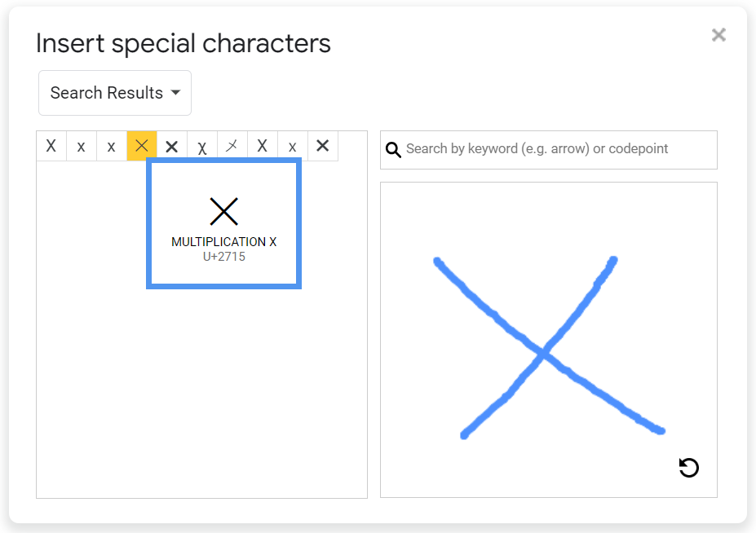Choose lowercase x just before highlighted cell
The height and width of the screenshot is (533, 756).
pos(112,147)
